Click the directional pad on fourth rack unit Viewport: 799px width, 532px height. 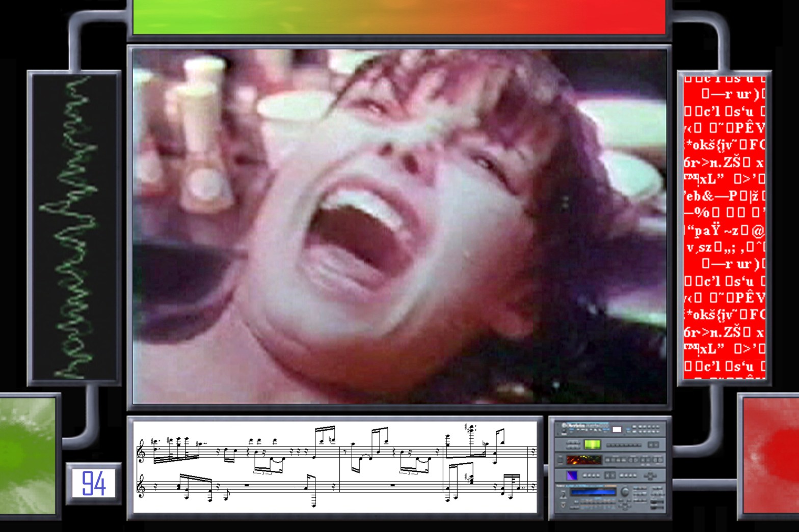(650, 476)
